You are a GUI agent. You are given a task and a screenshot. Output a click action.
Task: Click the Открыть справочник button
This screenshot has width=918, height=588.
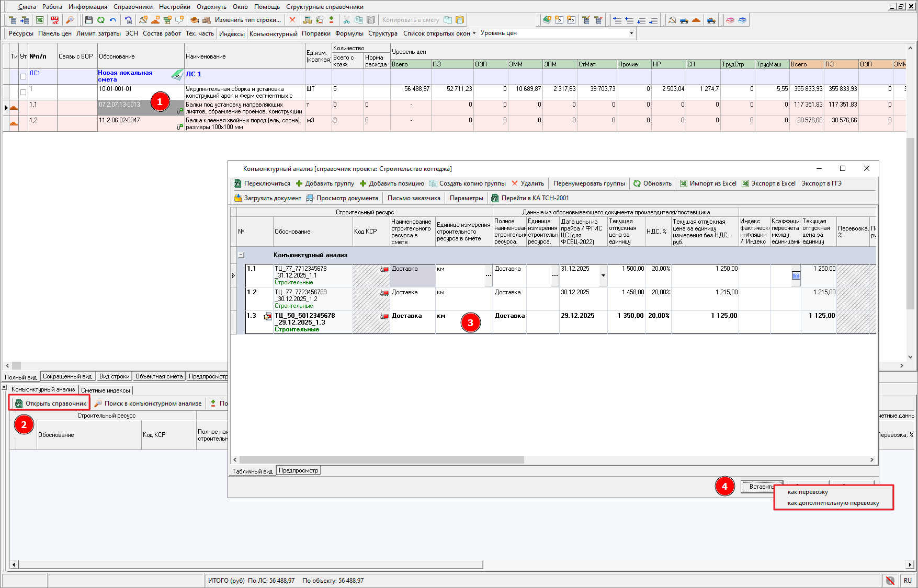point(50,403)
